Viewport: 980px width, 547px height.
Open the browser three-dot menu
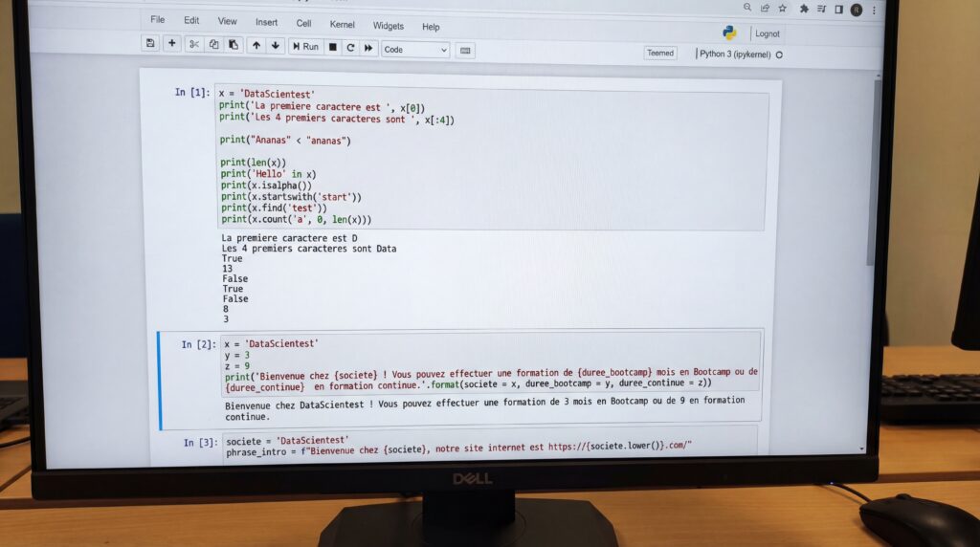coord(874,10)
